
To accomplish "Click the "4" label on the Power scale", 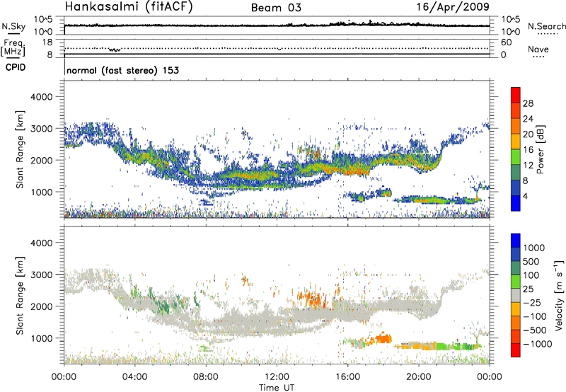I will (x=526, y=196).
